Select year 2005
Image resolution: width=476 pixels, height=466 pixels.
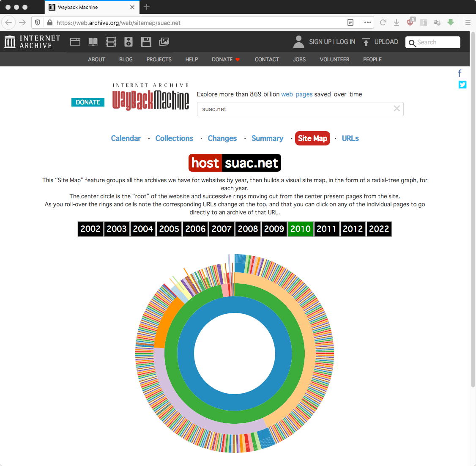click(169, 229)
